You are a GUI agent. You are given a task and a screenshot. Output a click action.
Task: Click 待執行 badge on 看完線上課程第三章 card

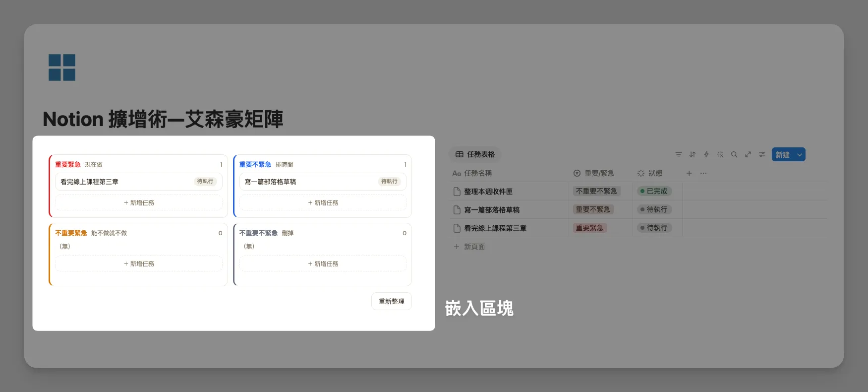coord(205,182)
